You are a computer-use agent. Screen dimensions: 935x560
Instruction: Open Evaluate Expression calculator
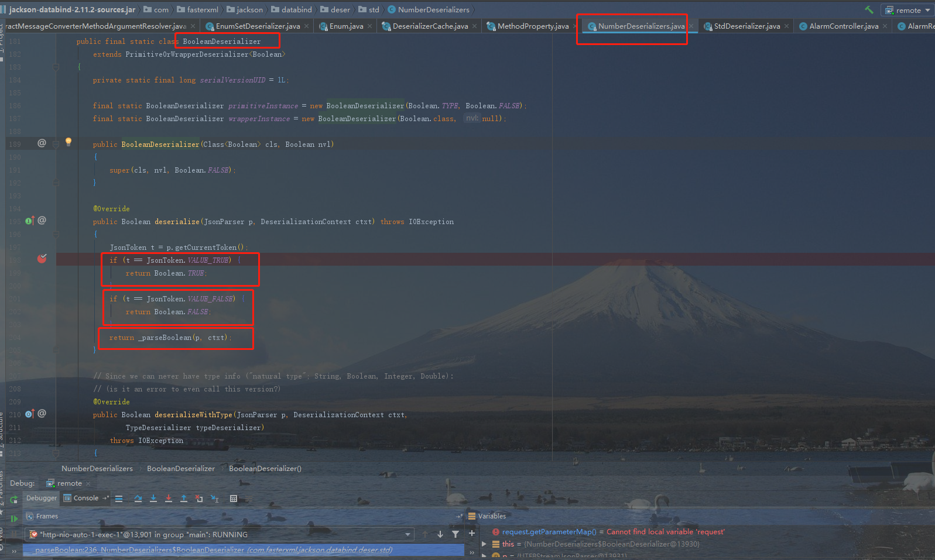point(234,499)
